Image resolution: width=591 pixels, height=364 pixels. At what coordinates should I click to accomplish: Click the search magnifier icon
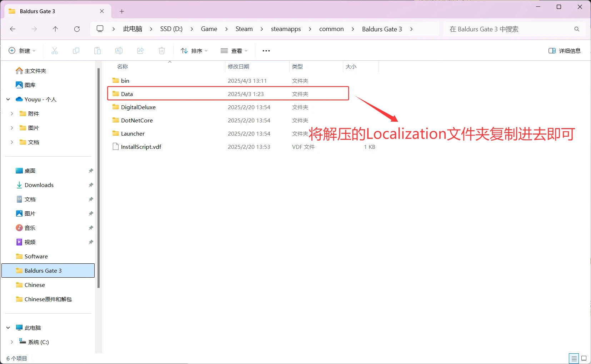577,29
